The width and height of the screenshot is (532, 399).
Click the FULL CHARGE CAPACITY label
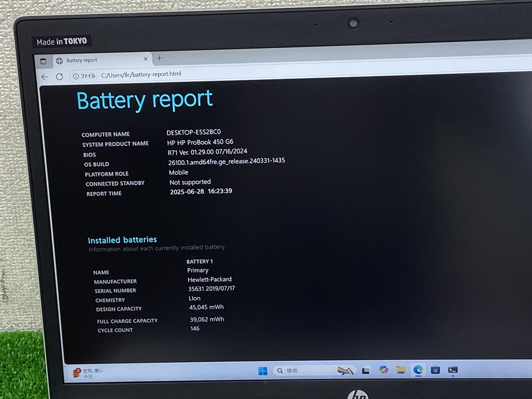[127, 321]
